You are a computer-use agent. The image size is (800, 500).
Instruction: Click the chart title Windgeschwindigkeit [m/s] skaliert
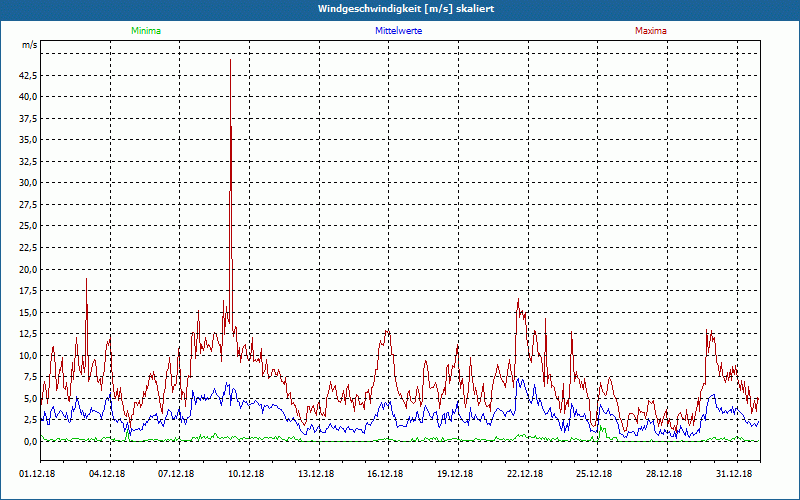tap(406, 9)
